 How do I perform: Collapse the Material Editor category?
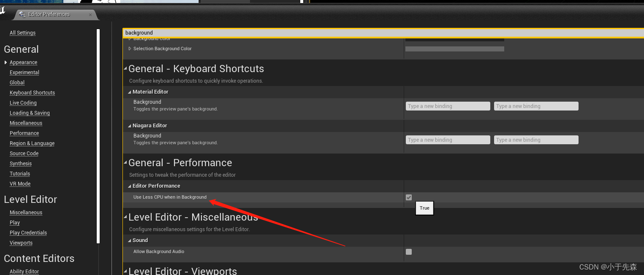click(x=129, y=92)
